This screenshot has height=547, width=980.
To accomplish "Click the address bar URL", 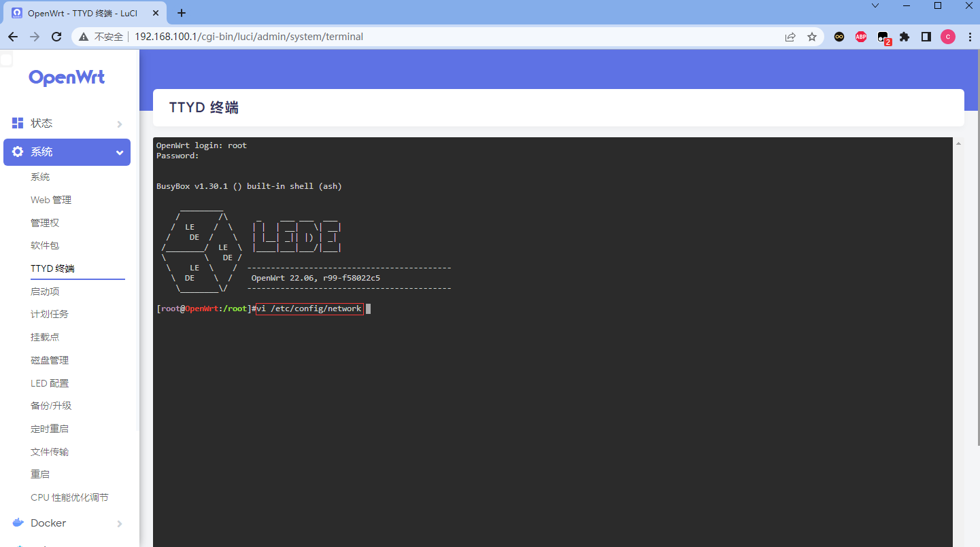I will pos(249,37).
